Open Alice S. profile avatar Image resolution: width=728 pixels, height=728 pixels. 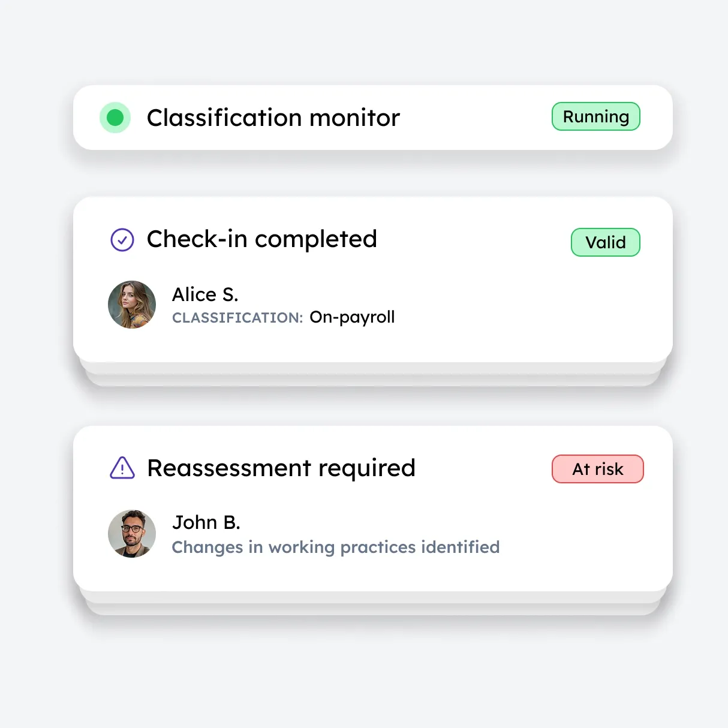(132, 305)
